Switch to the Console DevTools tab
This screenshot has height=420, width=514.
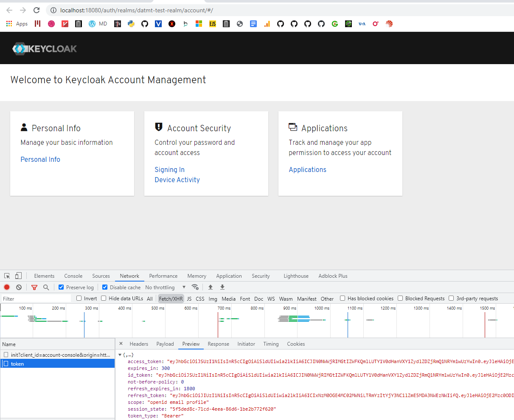coord(73,276)
